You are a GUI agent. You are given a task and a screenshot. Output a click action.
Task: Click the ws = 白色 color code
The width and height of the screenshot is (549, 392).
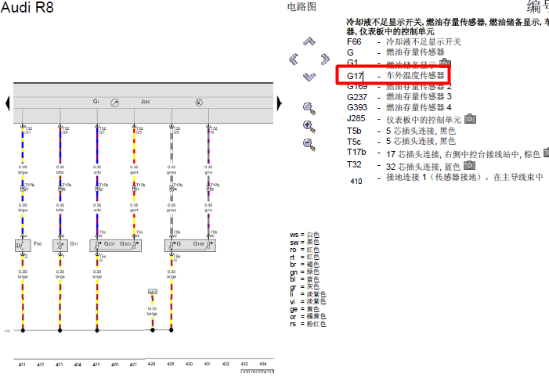click(305, 235)
